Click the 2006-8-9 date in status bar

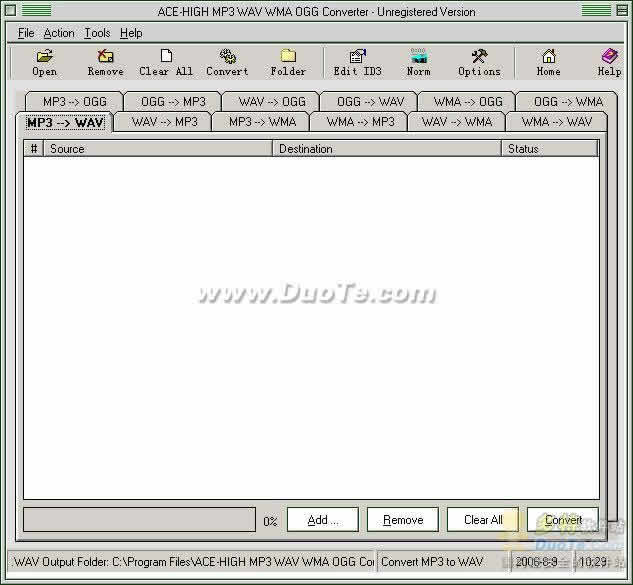click(x=536, y=562)
